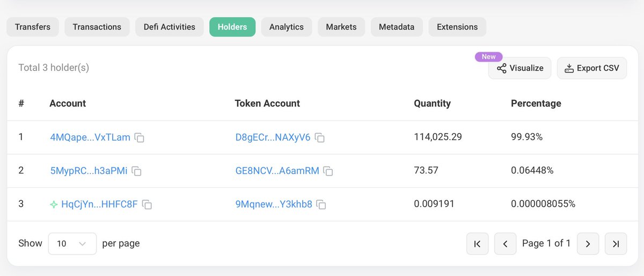Go to the first page of holders
Viewport: 644px width, 276px height.
tap(477, 244)
